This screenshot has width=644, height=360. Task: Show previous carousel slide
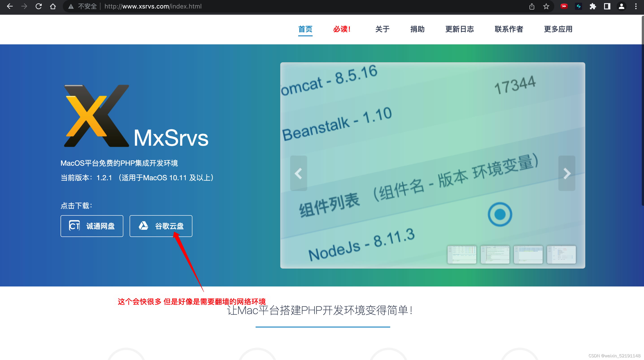point(298,173)
